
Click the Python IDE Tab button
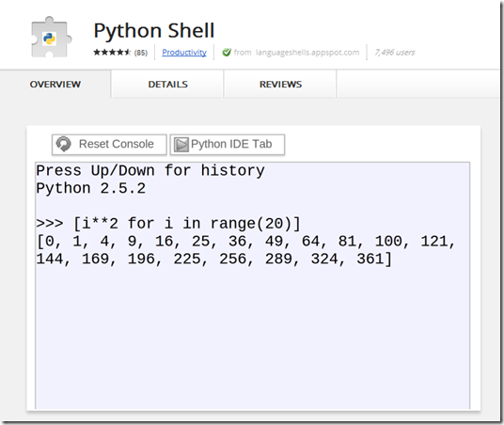pos(228,145)
